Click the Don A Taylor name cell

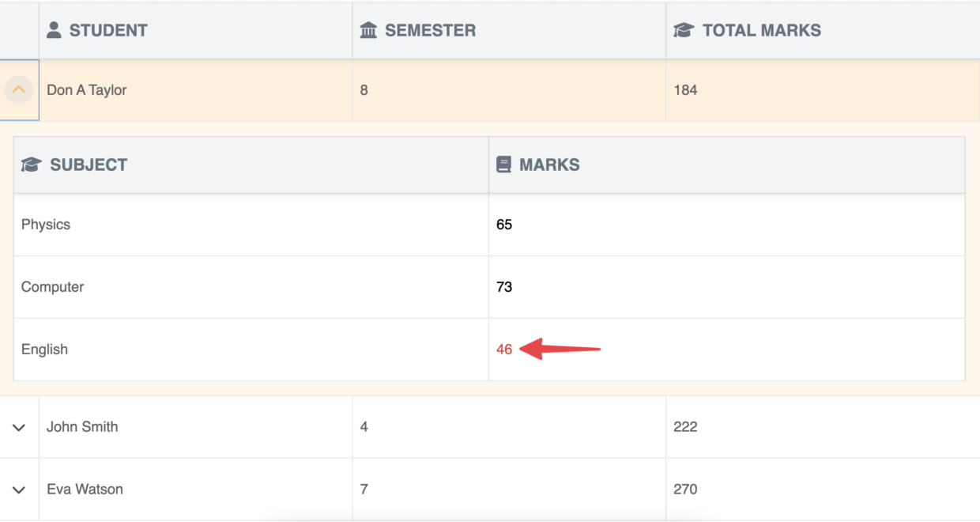(87, 90)
